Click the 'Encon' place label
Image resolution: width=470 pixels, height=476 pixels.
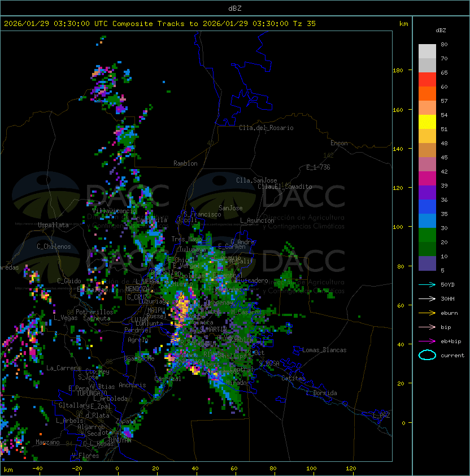click(339, 143)
